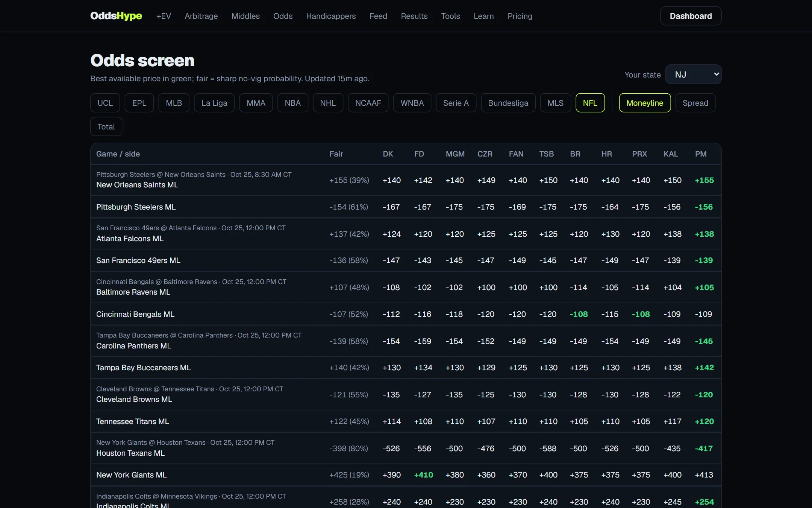
Task: Select the La Liga league filter
Action: pyautogui.click(x=214, y=103)
